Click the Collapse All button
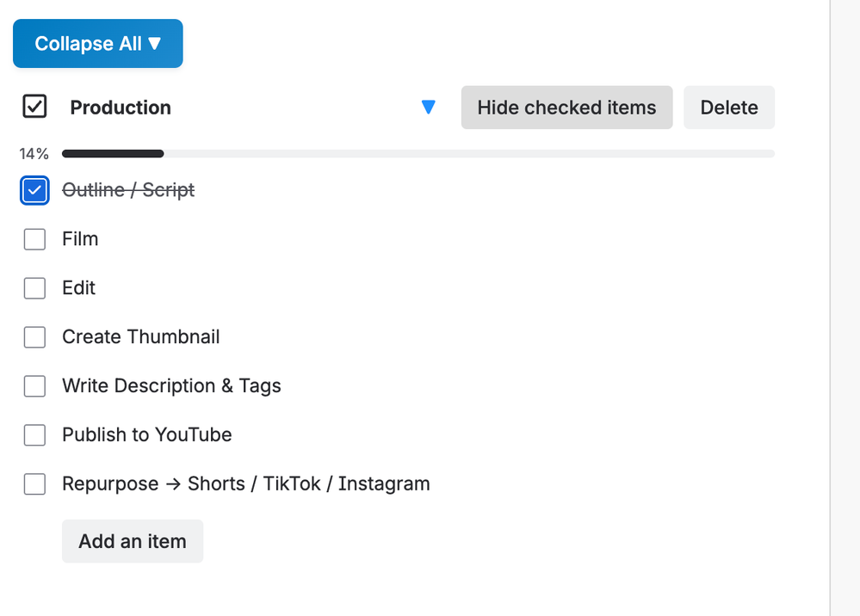The height and width of the screenshot is (616, 860). [97, 44]
